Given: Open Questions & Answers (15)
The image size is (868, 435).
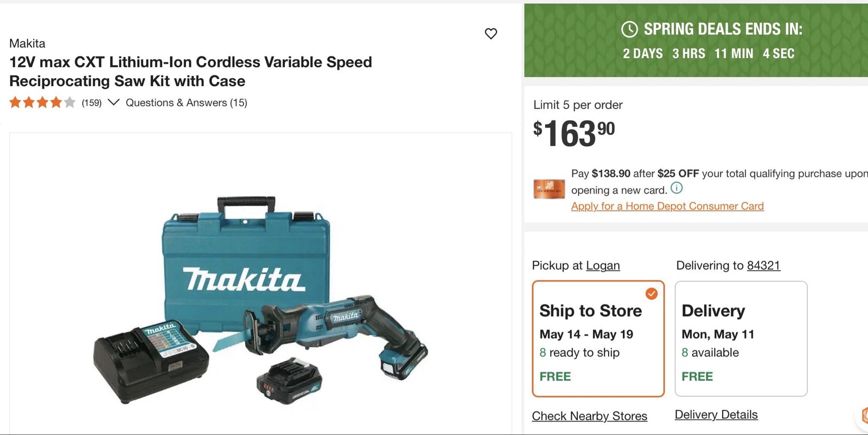Looking at the screenshot, I should (x=187, y=103).
